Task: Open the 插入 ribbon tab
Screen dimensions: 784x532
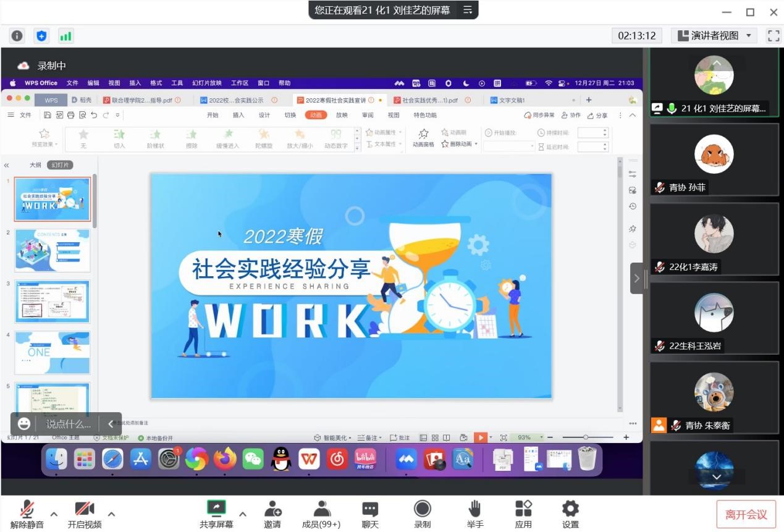Action: tap(238, 115)
